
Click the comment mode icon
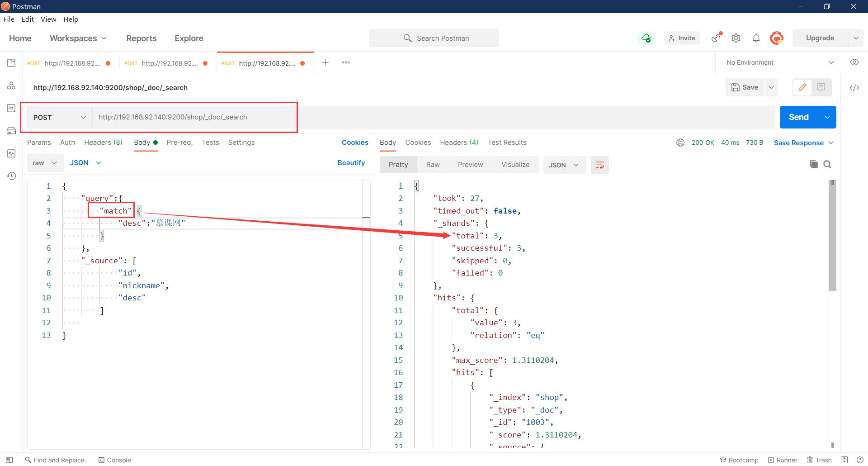[x=821, y=87]
